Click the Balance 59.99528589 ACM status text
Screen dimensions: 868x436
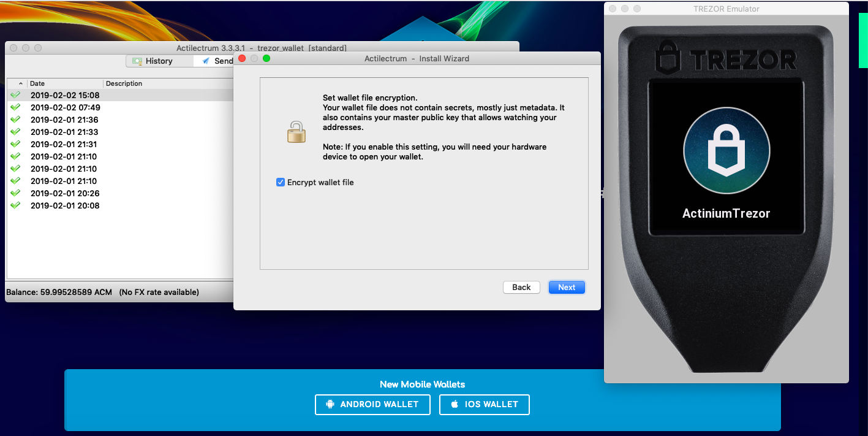point(59,292)
